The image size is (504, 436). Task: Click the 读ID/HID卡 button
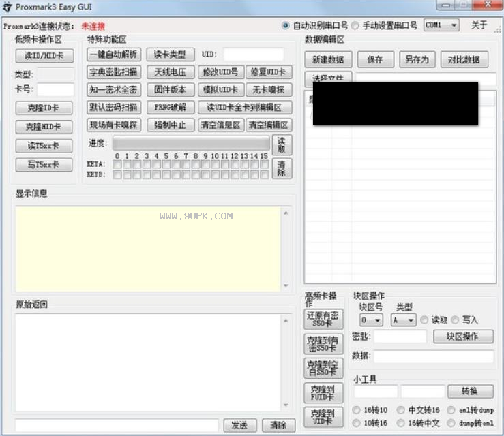[44, 56]
